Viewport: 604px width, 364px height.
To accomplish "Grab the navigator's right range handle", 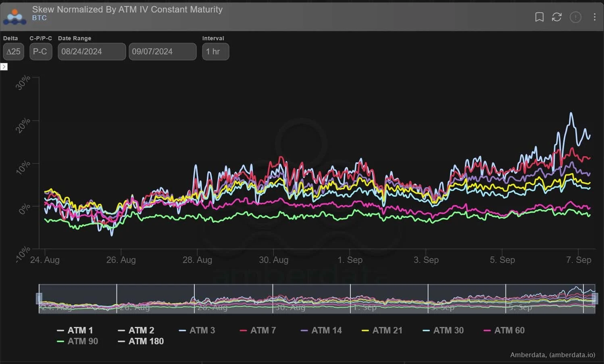I will pyautogui.click(x=595, y=298).
